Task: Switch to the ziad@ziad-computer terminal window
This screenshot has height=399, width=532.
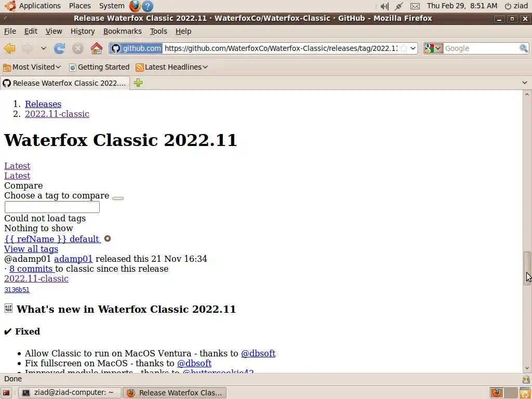Action: coord(69,393)
